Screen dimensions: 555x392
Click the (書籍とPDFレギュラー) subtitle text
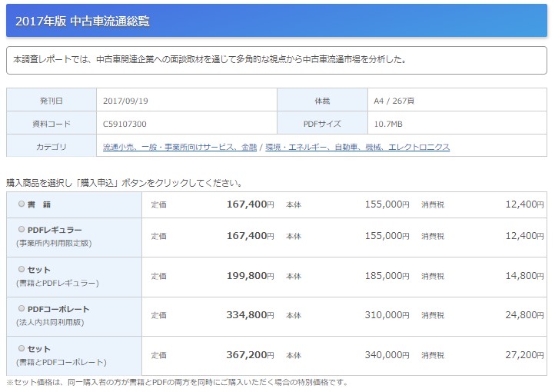coord(58,283)
